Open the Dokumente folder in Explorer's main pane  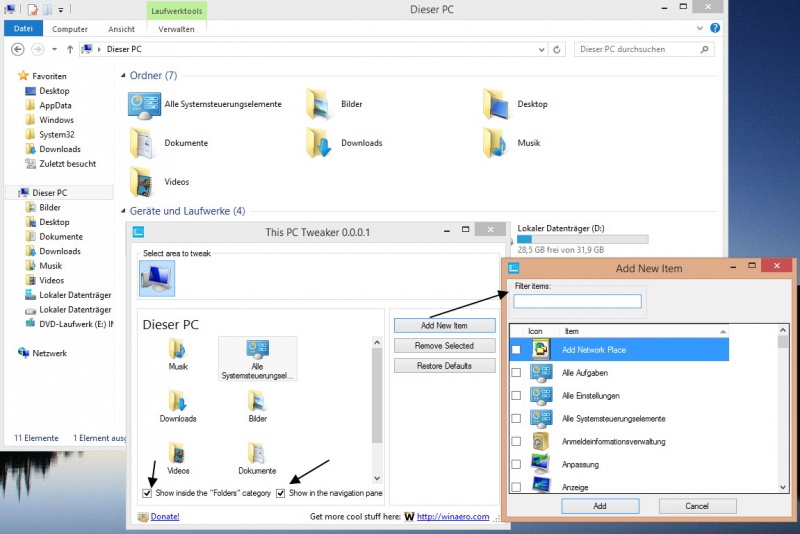[168, 143]
